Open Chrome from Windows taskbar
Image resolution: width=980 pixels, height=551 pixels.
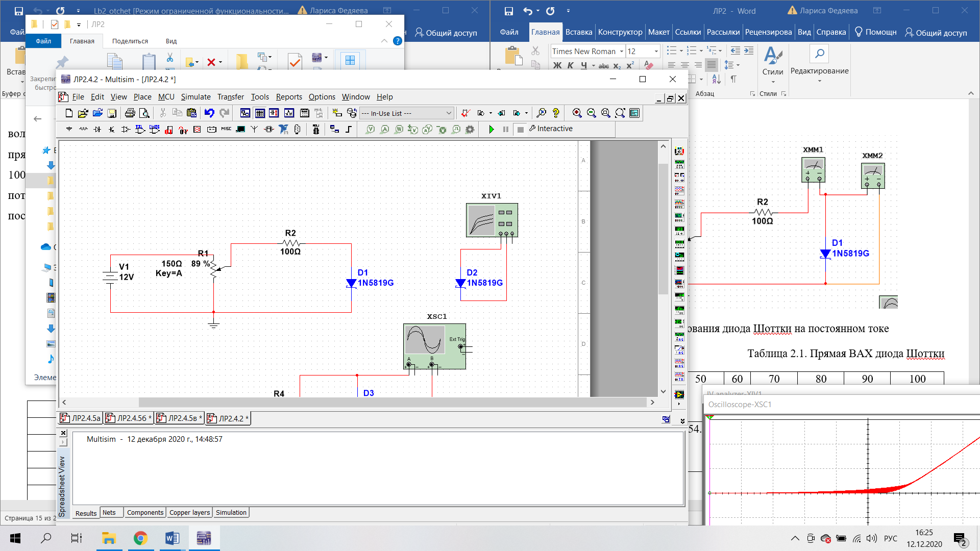tap(140, 538)
